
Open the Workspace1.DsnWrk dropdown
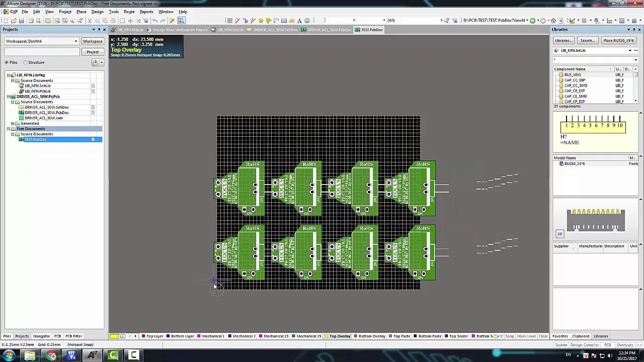tap(76, 41)
